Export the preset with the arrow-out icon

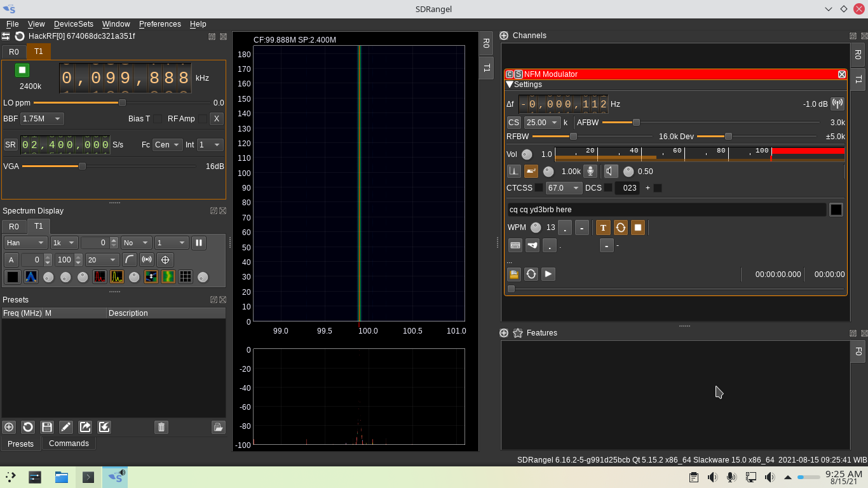pos(85,427)
